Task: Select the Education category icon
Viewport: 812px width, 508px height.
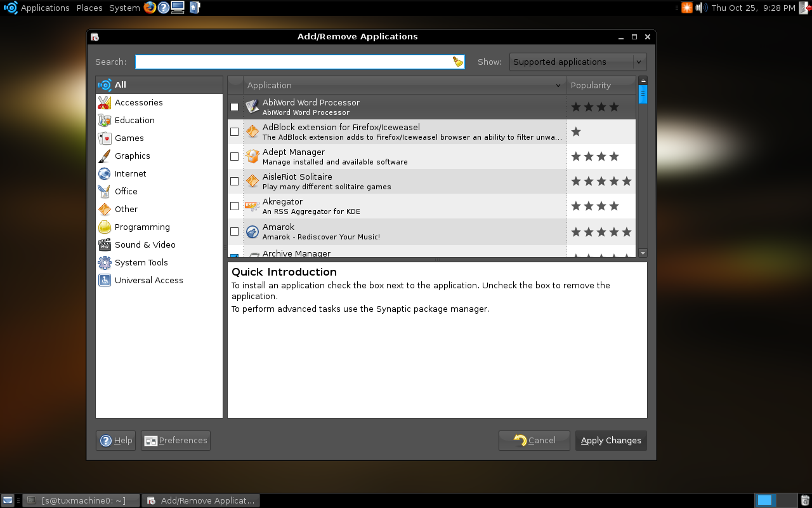Action: pos(105,120)
